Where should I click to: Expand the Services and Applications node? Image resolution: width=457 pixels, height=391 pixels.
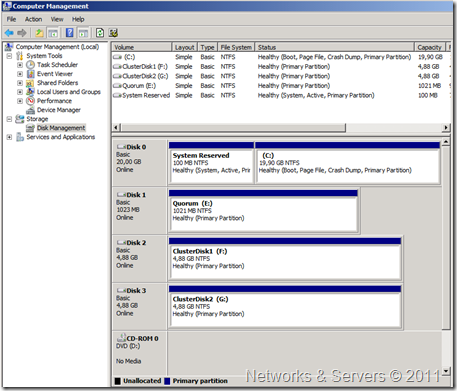click(9, 137)
